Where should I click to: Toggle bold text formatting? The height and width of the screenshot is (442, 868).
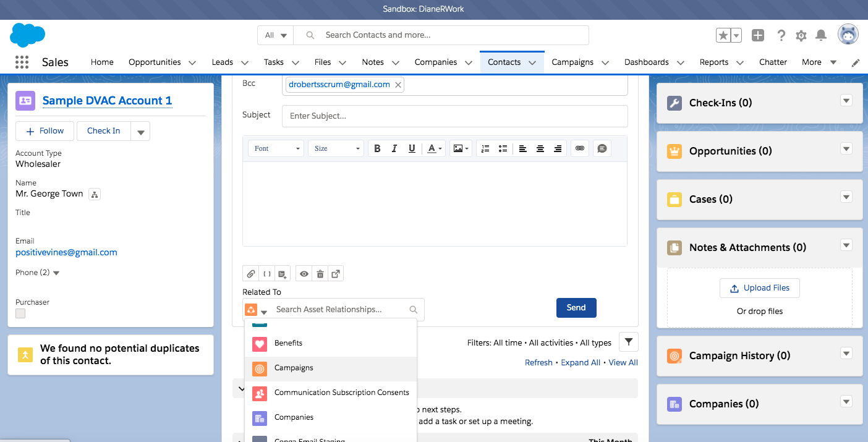(x=377, y=148)
